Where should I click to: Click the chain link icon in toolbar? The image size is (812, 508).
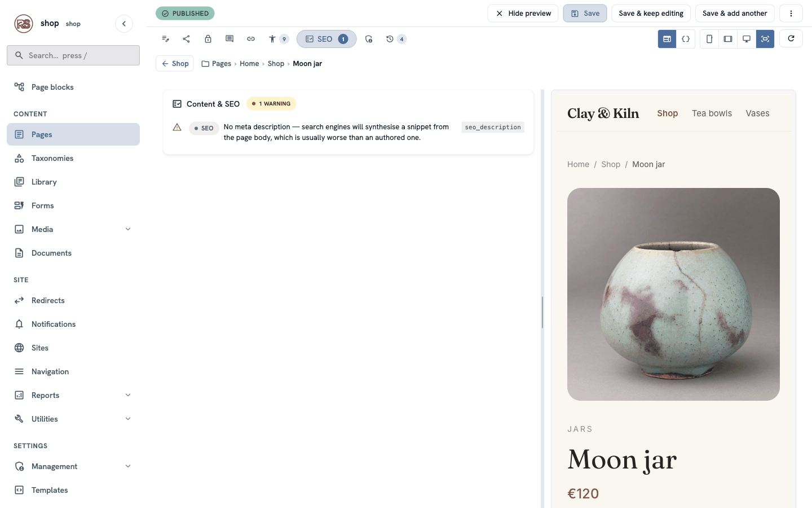click(251, 39)
